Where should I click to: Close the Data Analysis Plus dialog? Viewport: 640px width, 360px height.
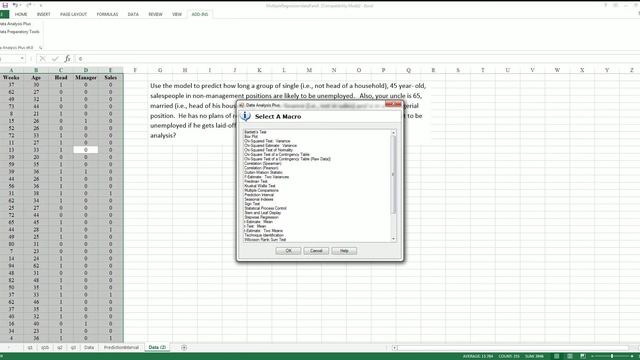click(x=393, y=105)
